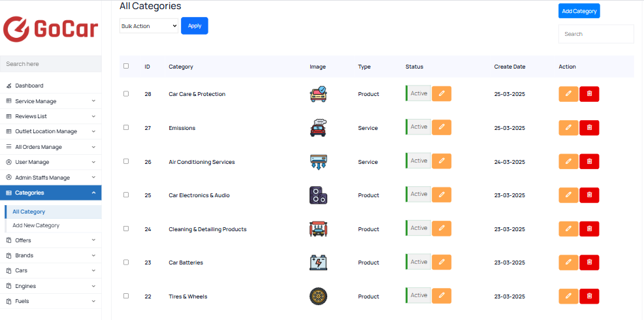Image resolution: width=644 pixels, height=320 pixels.
Task: Go to the Dashboard page
Action: pyautogui.click(x=50, y=86)
